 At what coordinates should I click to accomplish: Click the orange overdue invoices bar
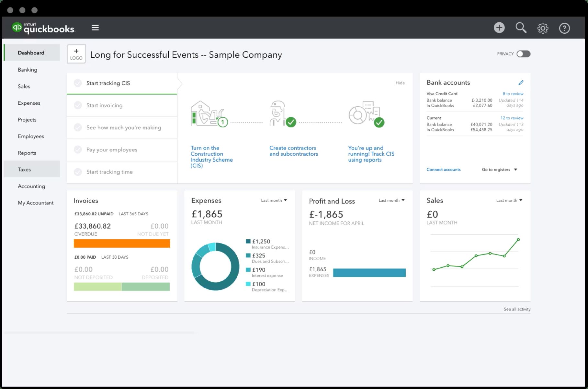click(122, 243)
